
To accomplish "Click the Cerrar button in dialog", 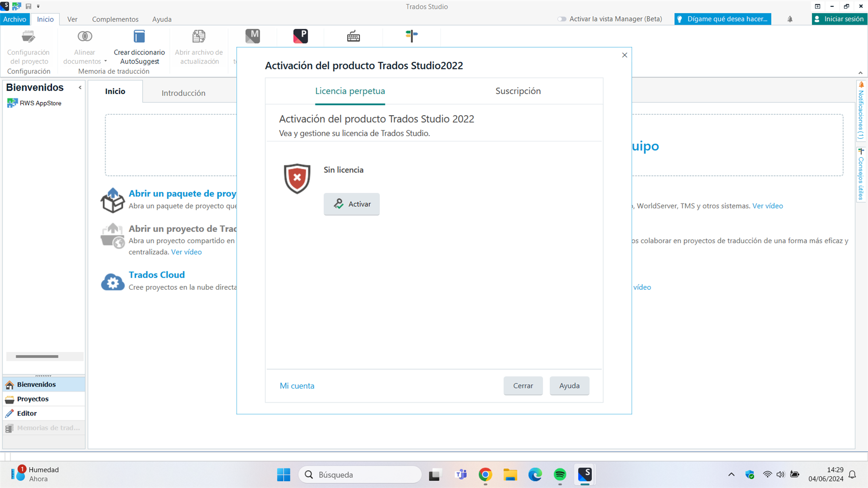I will pyautogui.click(x=523, y=386).
